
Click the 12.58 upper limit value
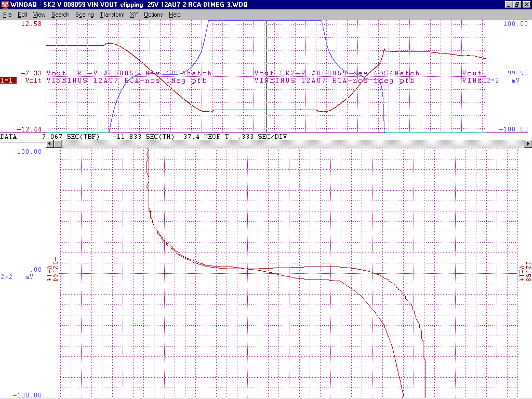point(32,24)
